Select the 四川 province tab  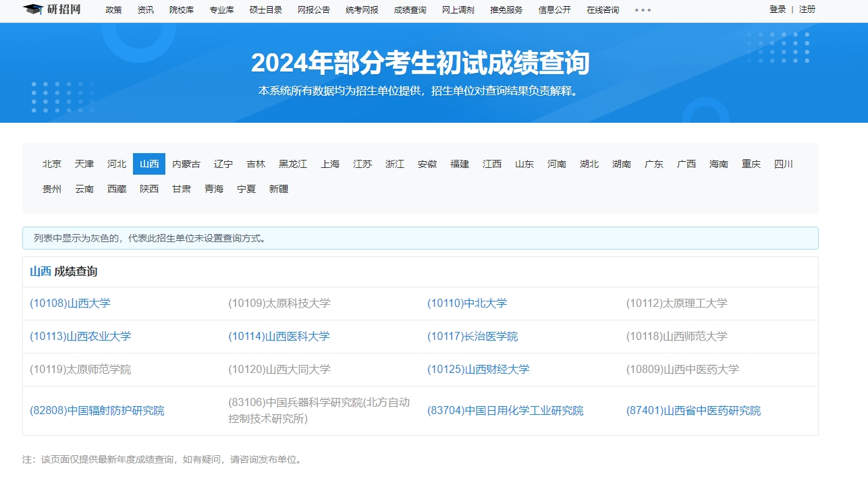tap(784, 164)
